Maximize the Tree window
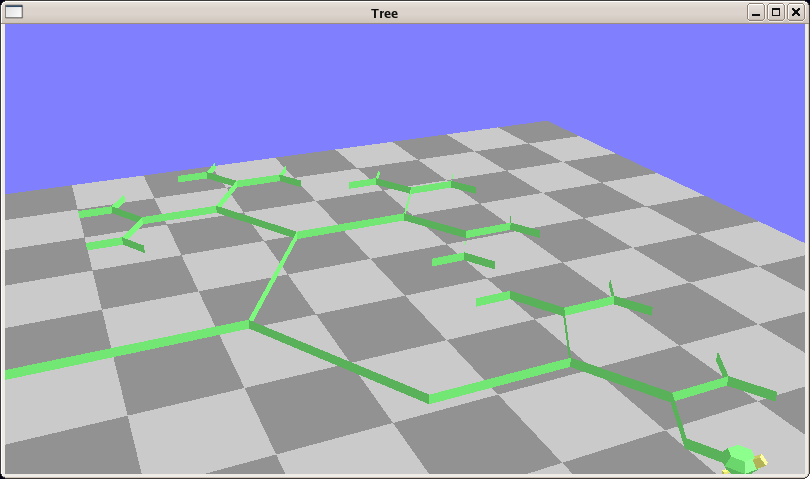This screenshot has width=810, height=479. (x=775, y=12)
